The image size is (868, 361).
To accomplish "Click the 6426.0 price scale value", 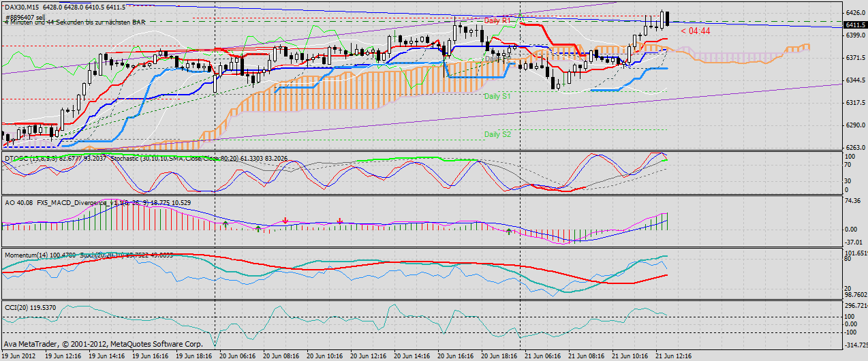I will (855, 13).
